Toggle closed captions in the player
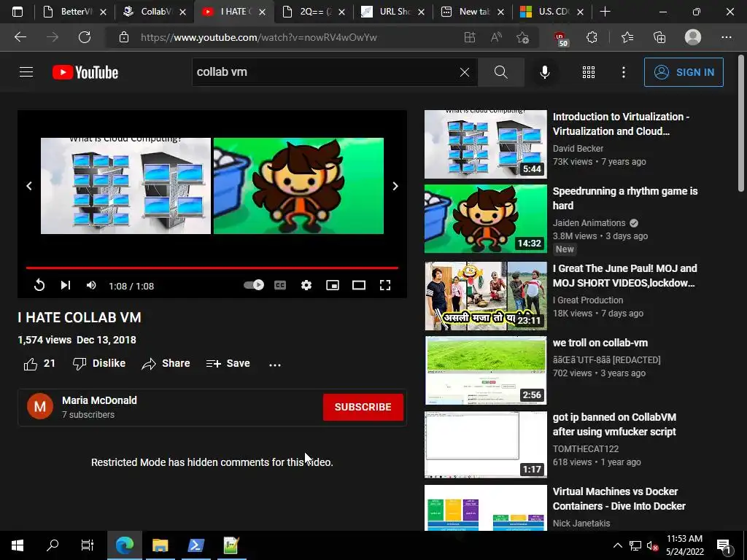Image resolution: width=747 pixels, height=560 pixels. click(280, 285)
